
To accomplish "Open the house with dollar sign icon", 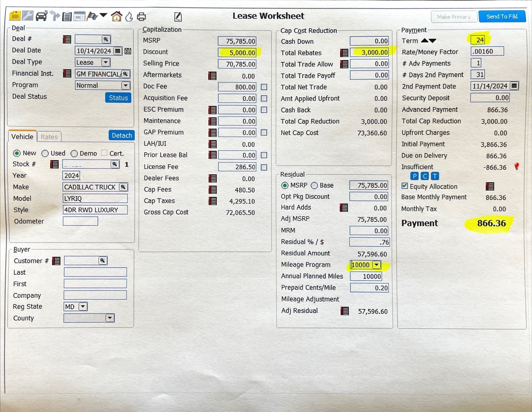I will pyautogui.click(x=116, y=16).
